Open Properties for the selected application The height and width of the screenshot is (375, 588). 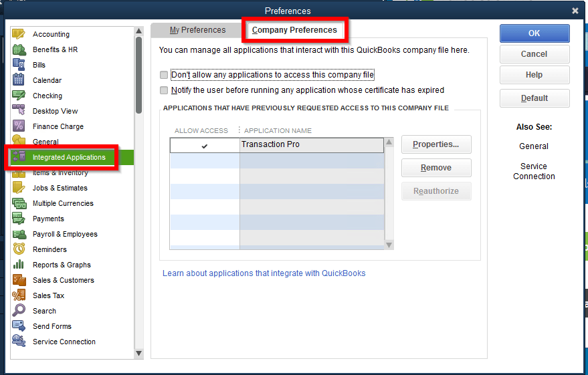(436, 144)
